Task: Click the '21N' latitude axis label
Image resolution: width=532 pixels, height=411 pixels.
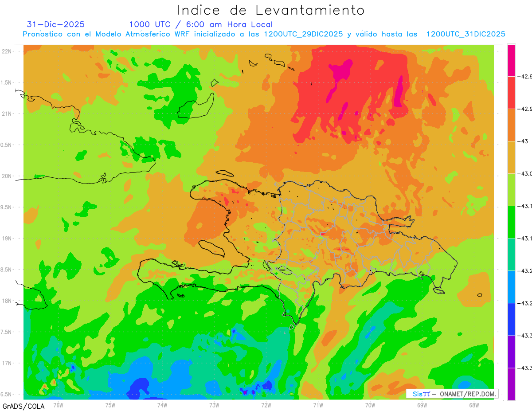Action: (8, 114)
